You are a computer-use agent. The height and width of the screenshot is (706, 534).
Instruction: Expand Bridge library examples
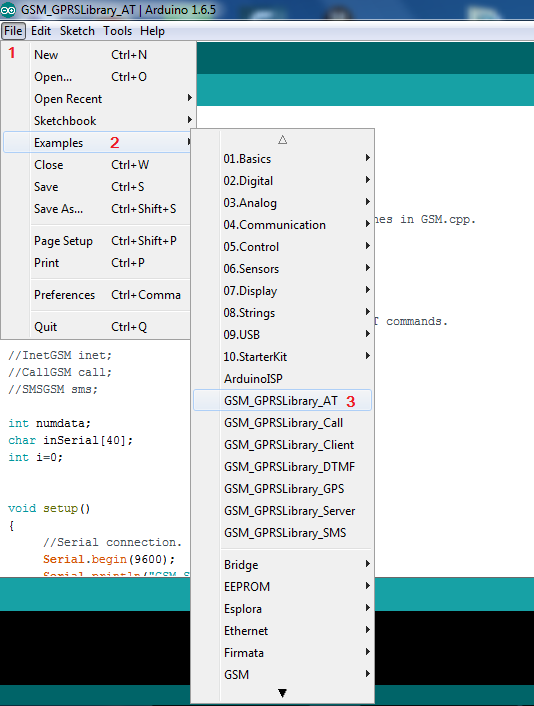[x=282, y=565]
